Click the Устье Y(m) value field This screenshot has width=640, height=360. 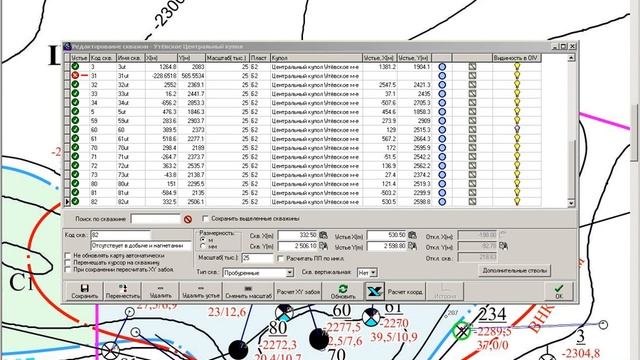point(387,246)
